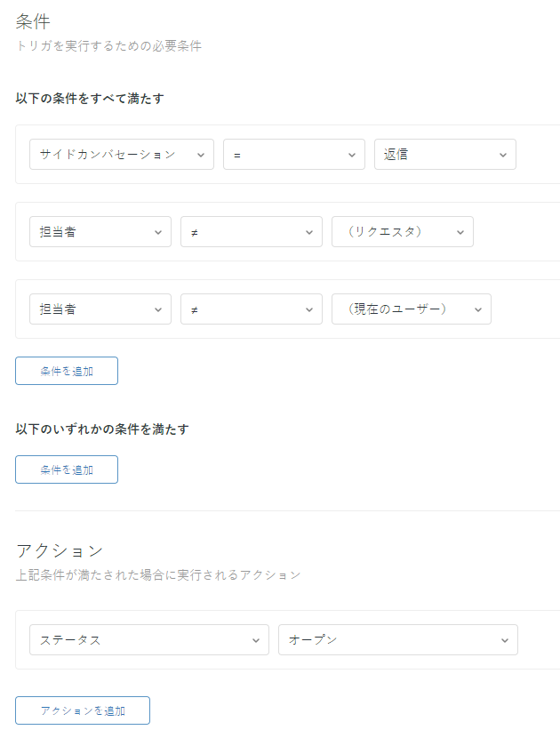Click 条件を追加 under 以下のいずれかの条件を満たす
This screenshot has width=560, height=738.
pos(67,469)
